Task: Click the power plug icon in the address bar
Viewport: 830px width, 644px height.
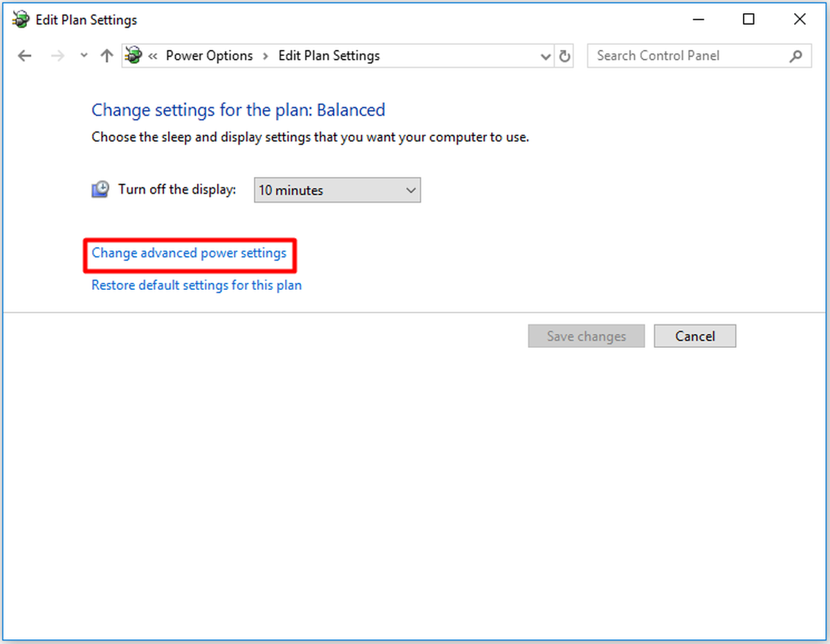Action: click(133, 56)
